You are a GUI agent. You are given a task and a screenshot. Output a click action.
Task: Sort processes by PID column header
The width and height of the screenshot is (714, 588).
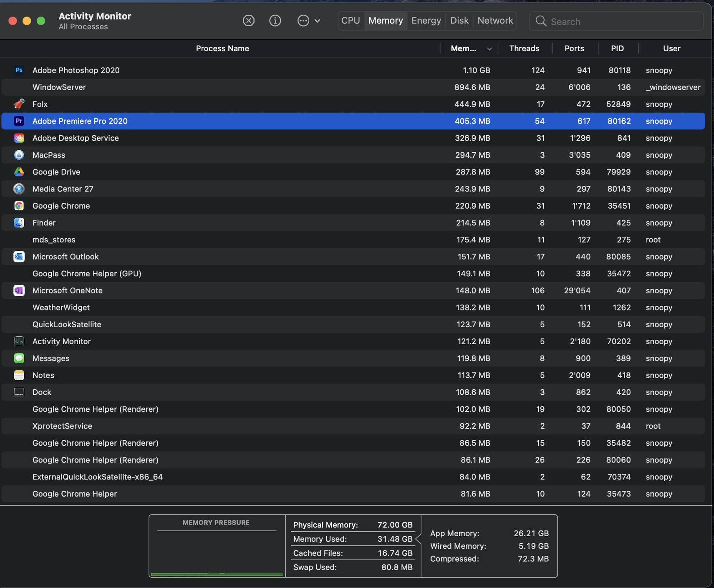pyautogui.click(x=617, y=48)
